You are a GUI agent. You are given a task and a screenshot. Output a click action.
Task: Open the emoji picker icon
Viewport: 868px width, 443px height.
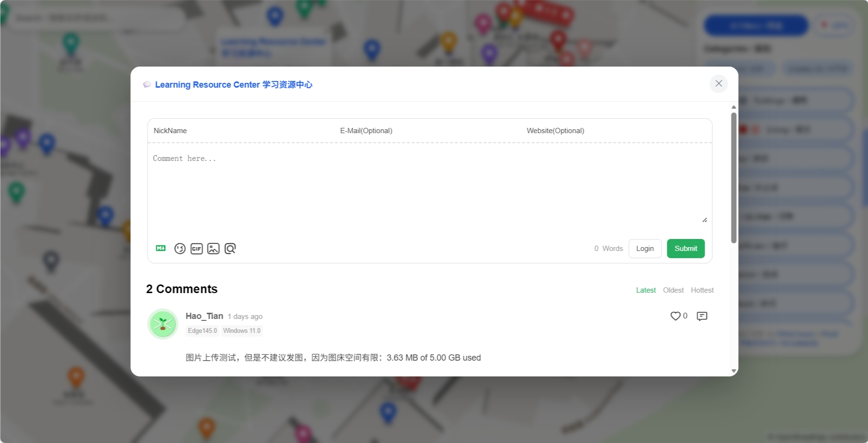tap(180, 249)
